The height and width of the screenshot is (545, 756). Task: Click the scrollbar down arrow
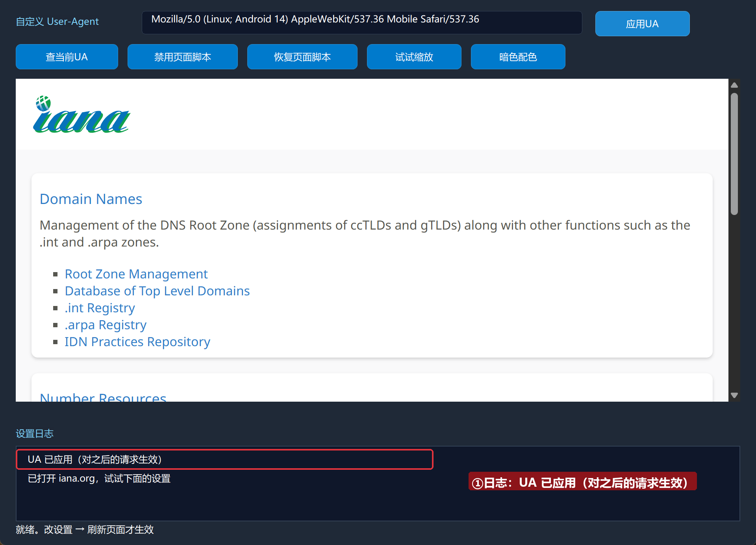click(x=734, y=395)
